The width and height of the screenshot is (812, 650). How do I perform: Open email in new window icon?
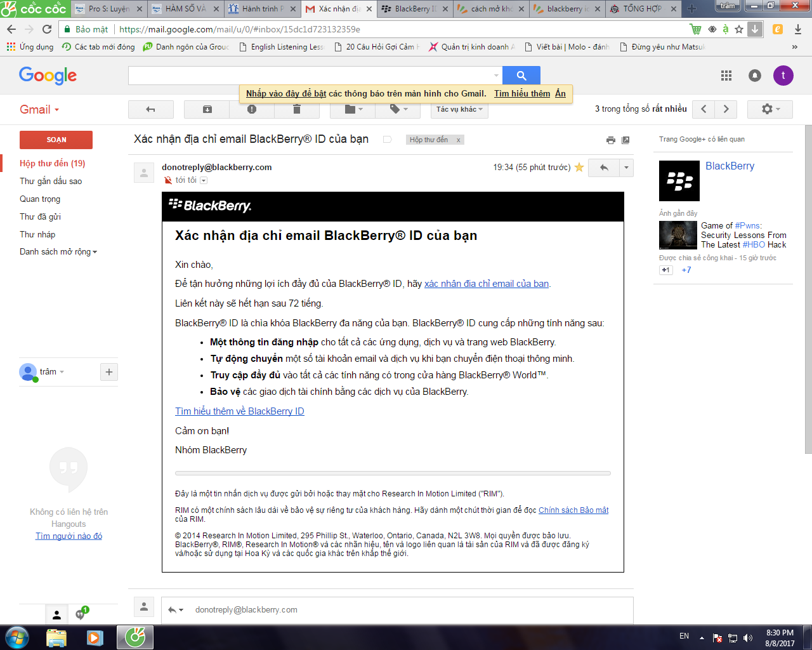[625, 140]
